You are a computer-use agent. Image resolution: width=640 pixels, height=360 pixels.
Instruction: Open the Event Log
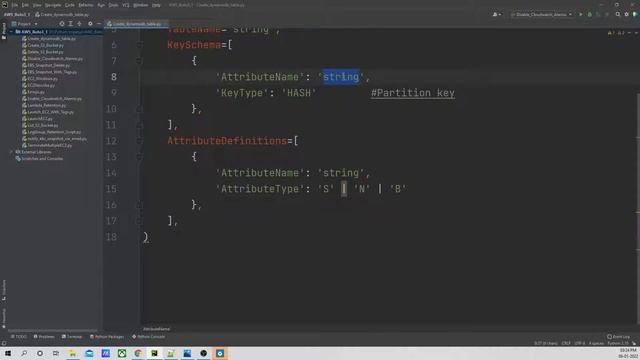(618, 337)
